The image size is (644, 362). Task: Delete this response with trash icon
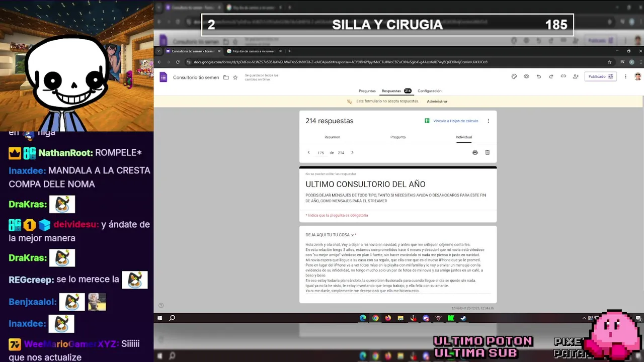pos(487,152)
